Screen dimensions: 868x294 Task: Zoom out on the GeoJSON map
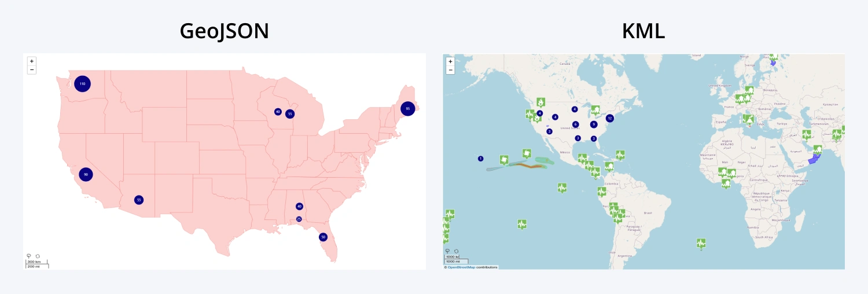[x=31, y=69]
